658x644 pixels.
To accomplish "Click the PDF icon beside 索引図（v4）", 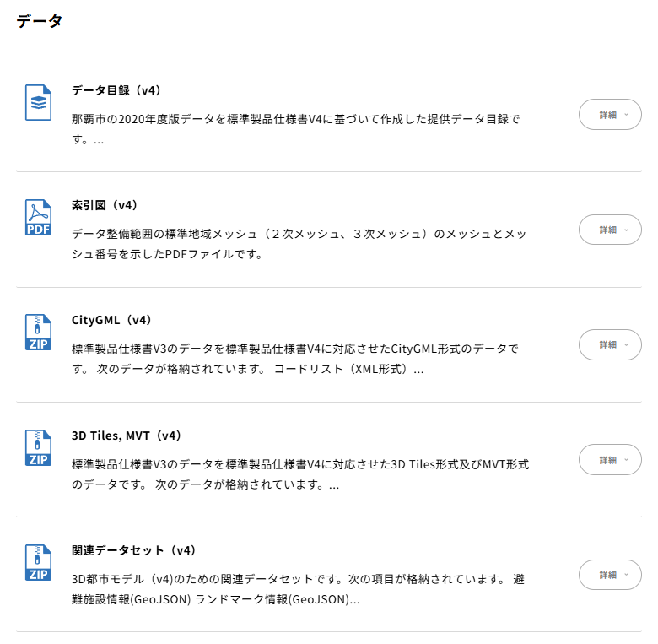I will point(38,218).
